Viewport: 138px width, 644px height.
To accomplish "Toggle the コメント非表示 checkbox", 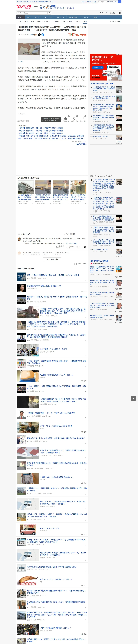I will 75,264.
